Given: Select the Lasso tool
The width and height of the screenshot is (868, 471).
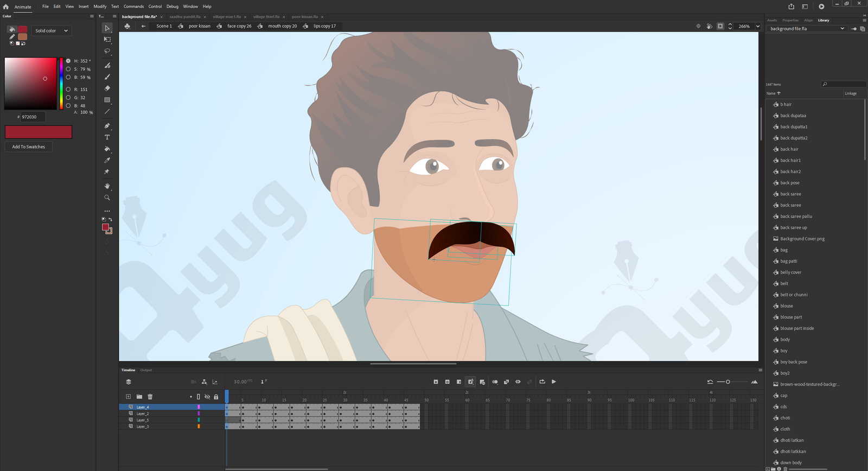Looking at the screenshot, I should [107, 51].
